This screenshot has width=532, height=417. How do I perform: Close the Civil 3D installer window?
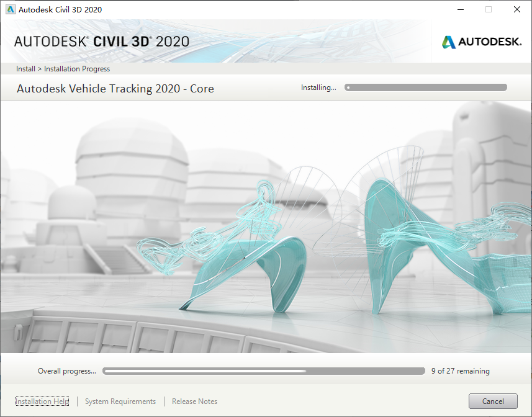point(517,9)
